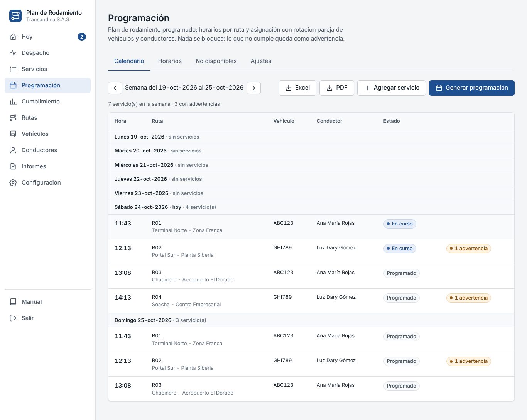Click Programado status on Sunday R01 row

coord(401,337)
